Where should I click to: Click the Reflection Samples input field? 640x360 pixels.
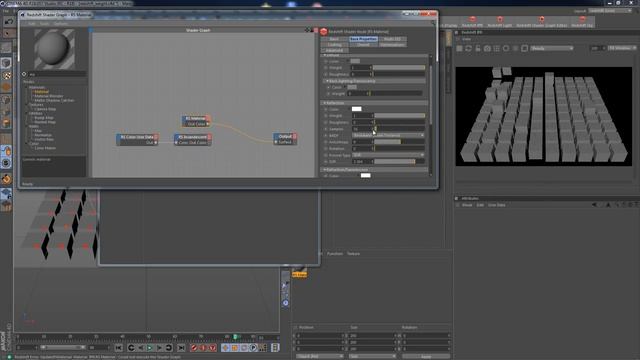click(362, 129)
